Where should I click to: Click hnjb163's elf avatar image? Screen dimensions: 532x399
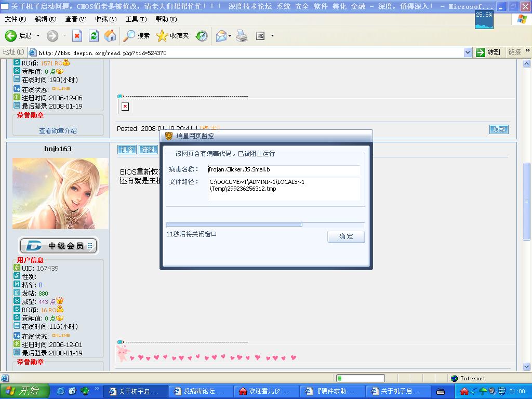click(60, 193)
